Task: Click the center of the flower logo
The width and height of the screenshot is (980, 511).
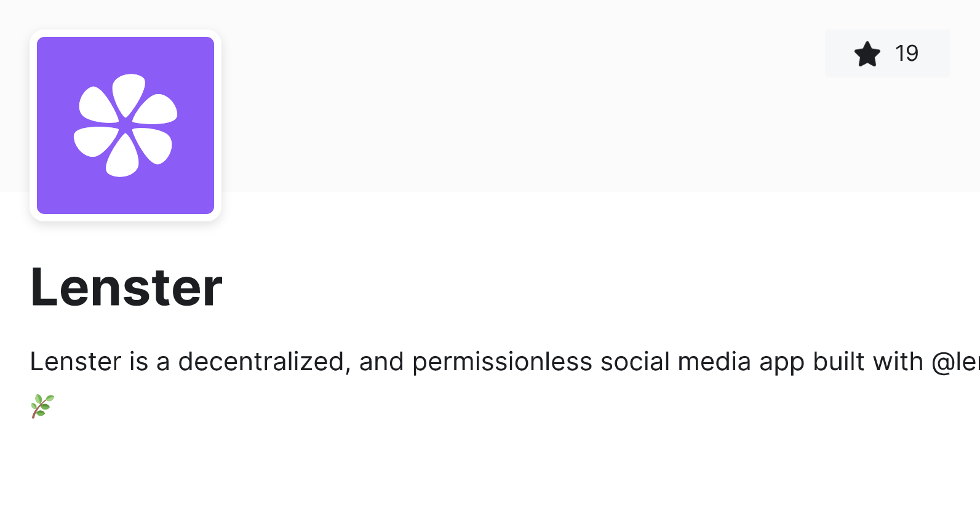Action: pos(125,125)
